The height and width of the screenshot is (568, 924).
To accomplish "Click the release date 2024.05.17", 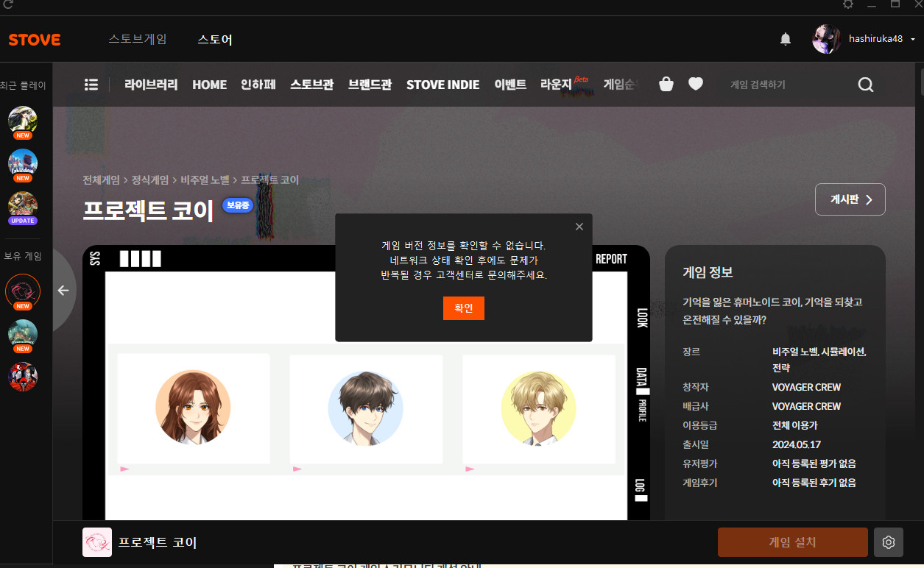I will point(796,444).
